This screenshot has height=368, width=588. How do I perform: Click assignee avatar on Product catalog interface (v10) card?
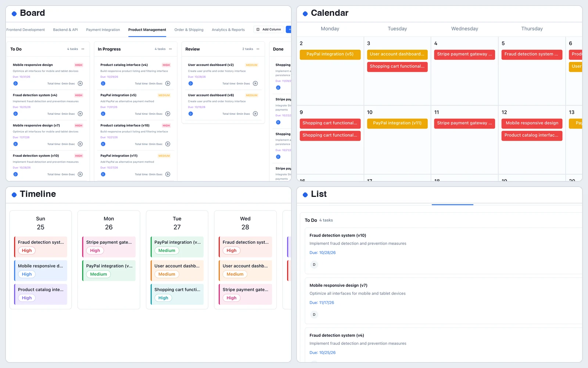(x=103, y=144)
